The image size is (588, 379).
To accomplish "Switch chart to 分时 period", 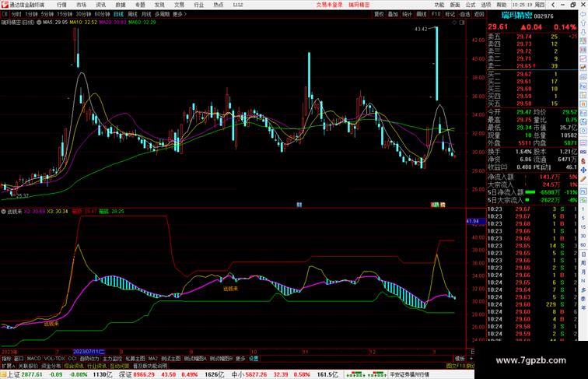I will 16,14.
